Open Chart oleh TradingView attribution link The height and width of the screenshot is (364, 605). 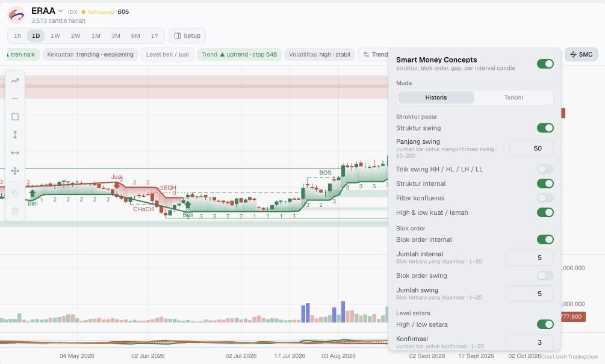(x=569, y=357)
